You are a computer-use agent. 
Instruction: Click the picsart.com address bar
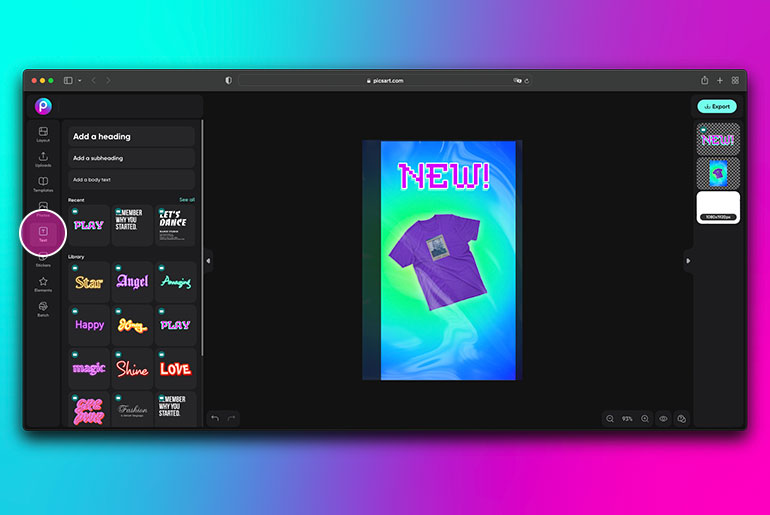[385, 81]
